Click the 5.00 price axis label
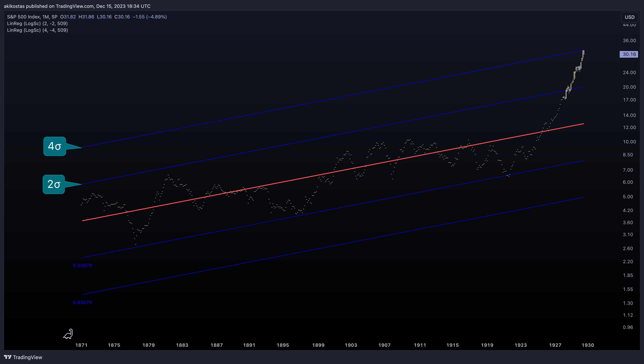Image resolution: width=644 pixels, height=364 pixels. (628, 197)
